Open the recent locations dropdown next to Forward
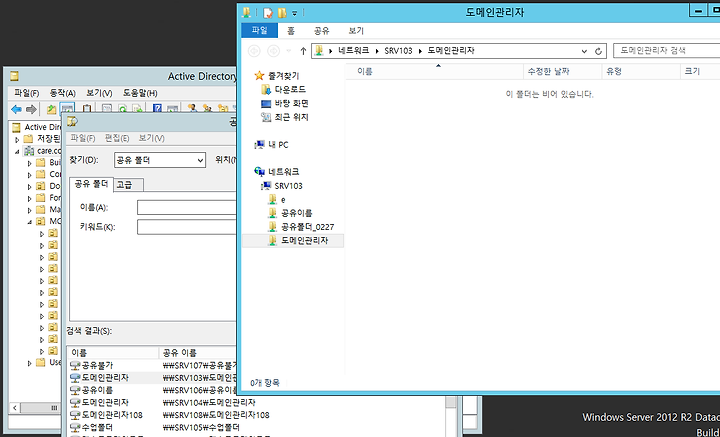 (x=288, y=51)
